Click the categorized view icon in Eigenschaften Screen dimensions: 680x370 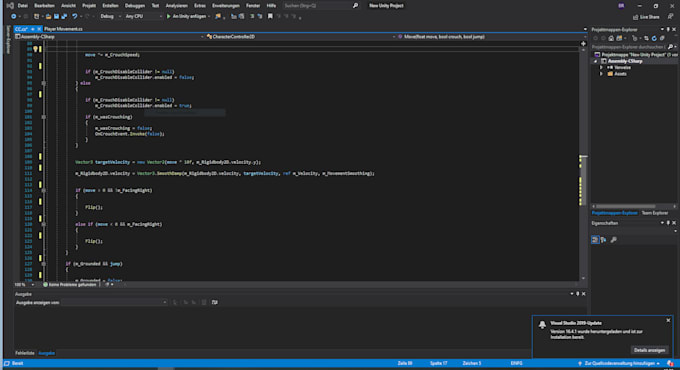[x=595, y=240]
